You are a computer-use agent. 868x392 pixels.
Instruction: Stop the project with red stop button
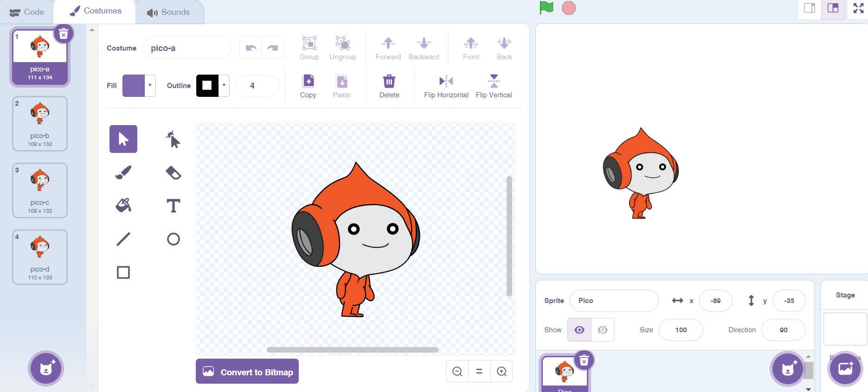pyautogui.click(x=569, y=8)
